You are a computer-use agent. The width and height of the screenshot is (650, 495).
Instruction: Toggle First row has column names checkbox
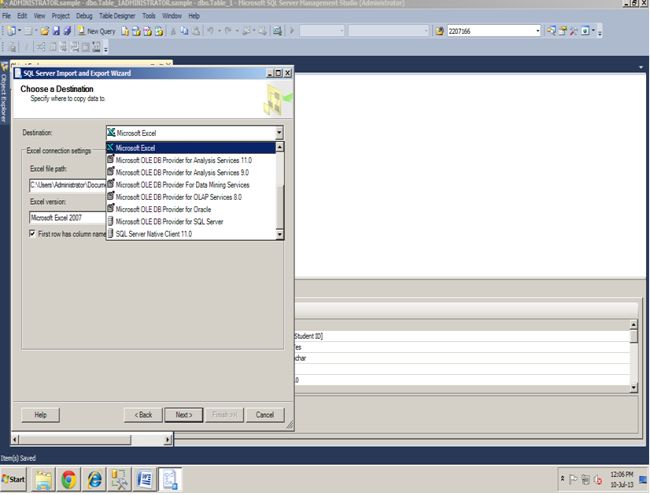tap(32, 234)
